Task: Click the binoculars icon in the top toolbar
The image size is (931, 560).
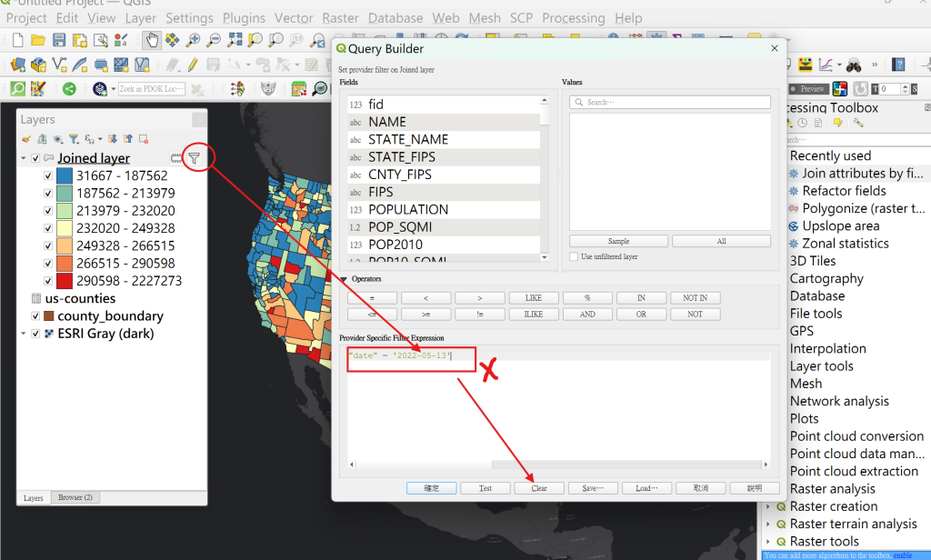Action: [x=854, y=65]
